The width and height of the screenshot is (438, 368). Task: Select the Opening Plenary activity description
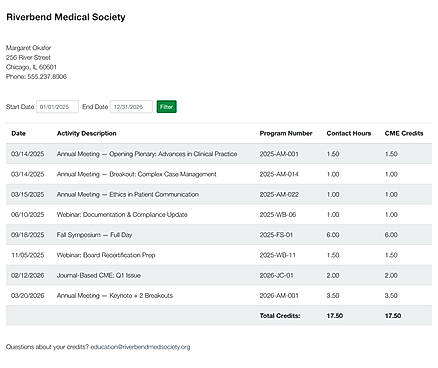pyautogui.click(x=147, y=154)
